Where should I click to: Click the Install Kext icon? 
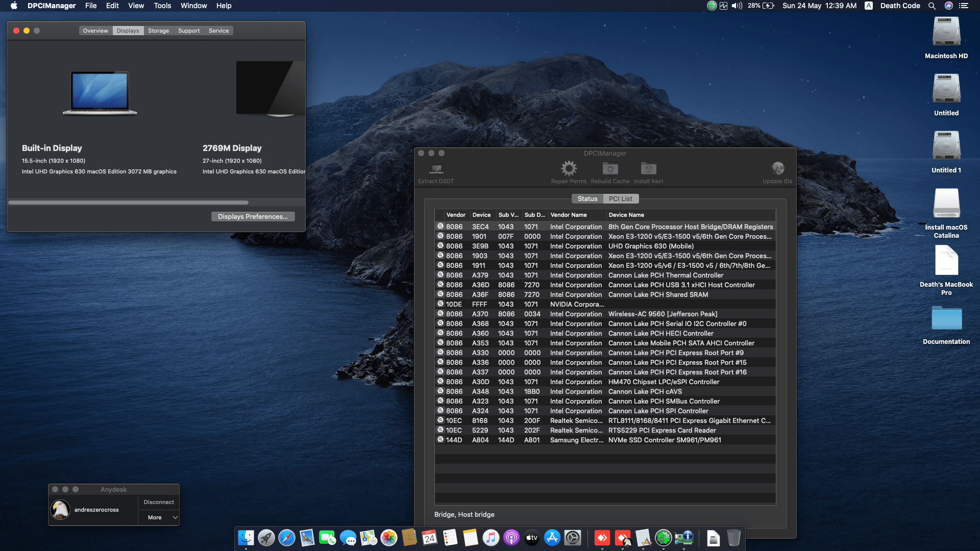648,168
